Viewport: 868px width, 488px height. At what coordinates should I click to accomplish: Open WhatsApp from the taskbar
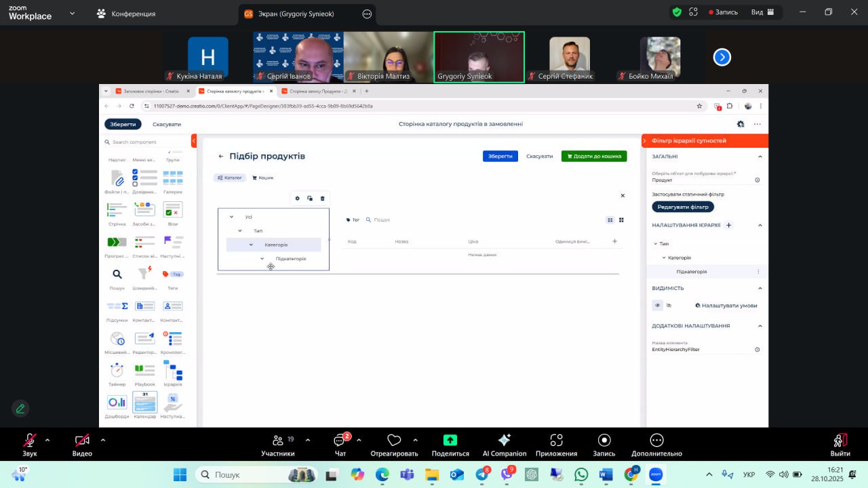(x=580, y=475)
